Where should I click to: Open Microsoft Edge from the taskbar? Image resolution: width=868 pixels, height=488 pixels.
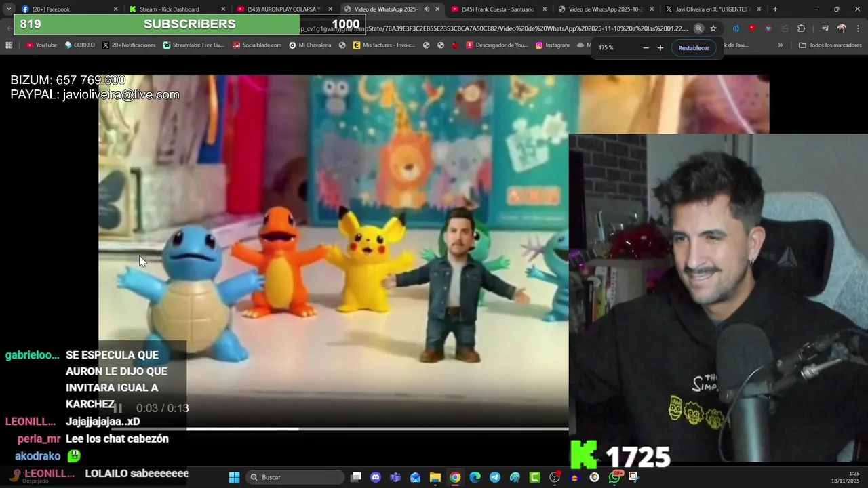click(x=475, y=477)
